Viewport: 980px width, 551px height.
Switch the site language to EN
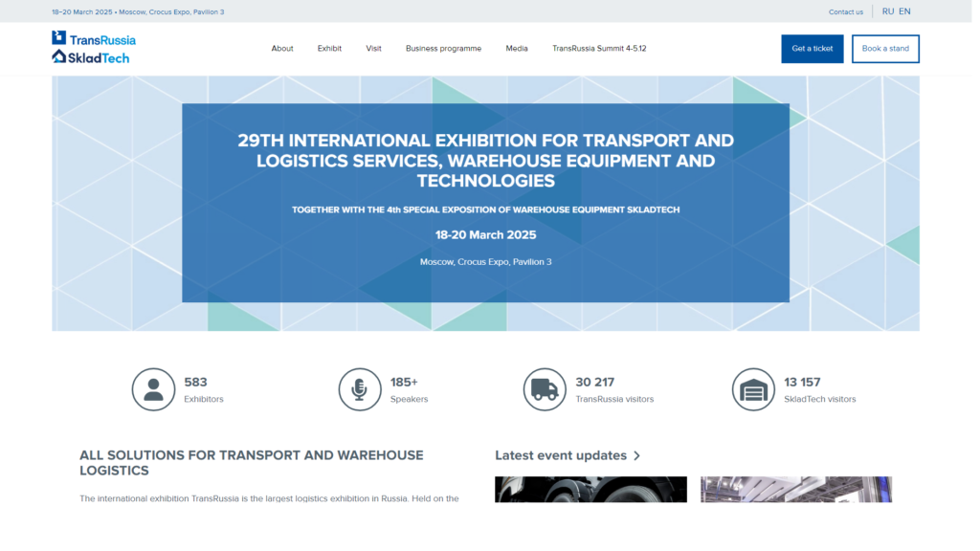[904, 11]
